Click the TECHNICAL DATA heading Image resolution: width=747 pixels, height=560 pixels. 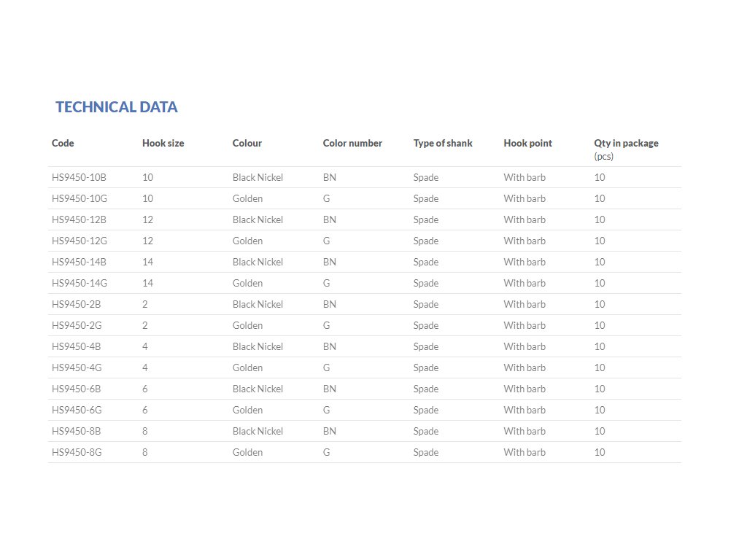click(x=117, y=107)
